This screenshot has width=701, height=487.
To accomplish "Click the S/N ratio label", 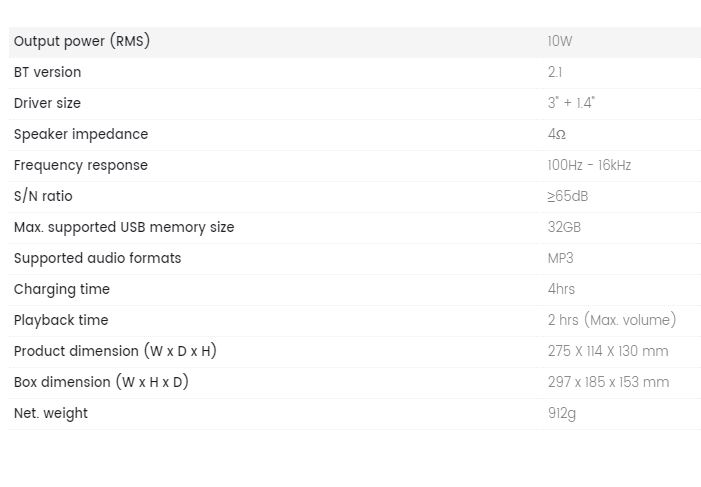I will 43,196.
